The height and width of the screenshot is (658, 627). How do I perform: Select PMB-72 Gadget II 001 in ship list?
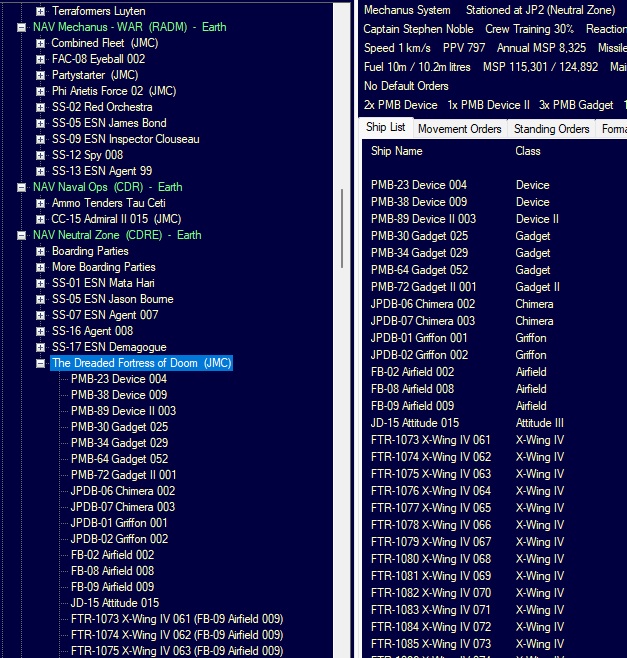(423, 287)
